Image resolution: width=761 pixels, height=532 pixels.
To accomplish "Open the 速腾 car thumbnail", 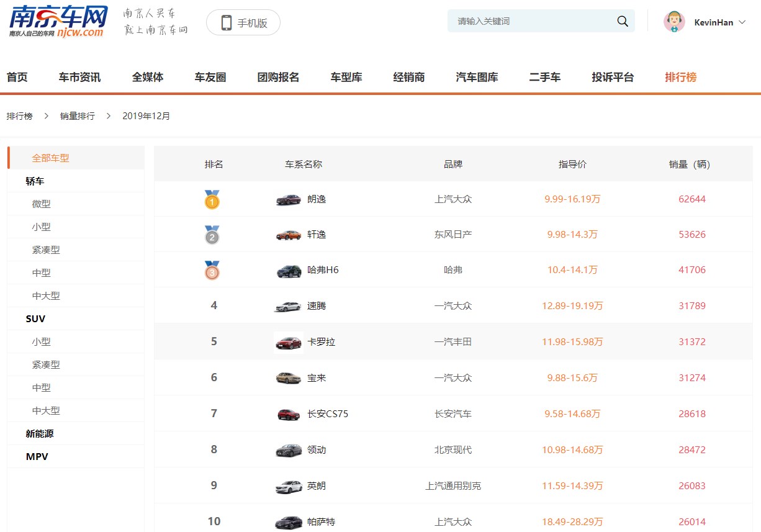I will [x=289, y=306].
